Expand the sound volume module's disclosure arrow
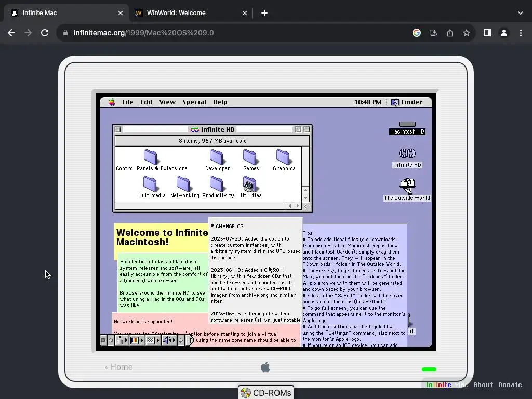 pyautogui.click(x=174, y=340)
